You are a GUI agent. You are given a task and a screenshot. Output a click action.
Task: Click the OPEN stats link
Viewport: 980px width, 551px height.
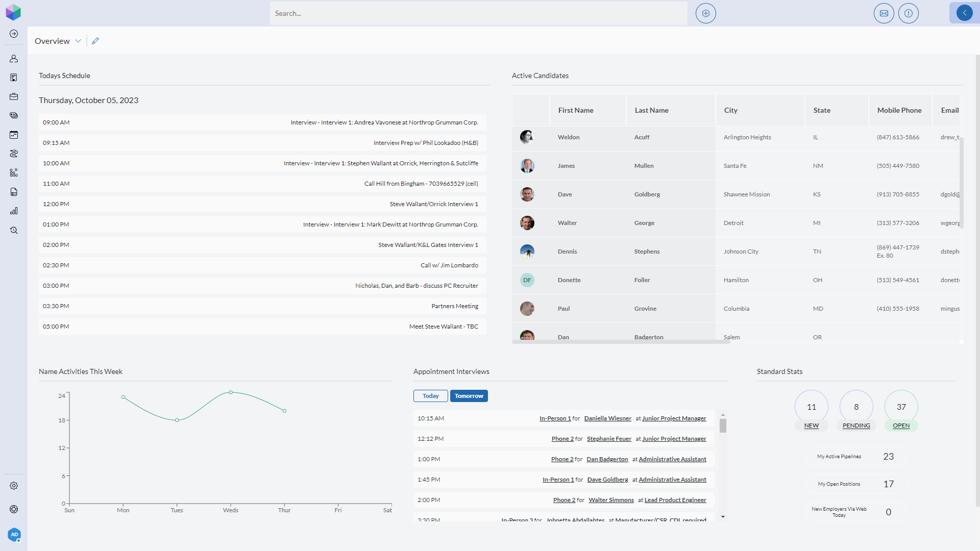pos(901,425)
